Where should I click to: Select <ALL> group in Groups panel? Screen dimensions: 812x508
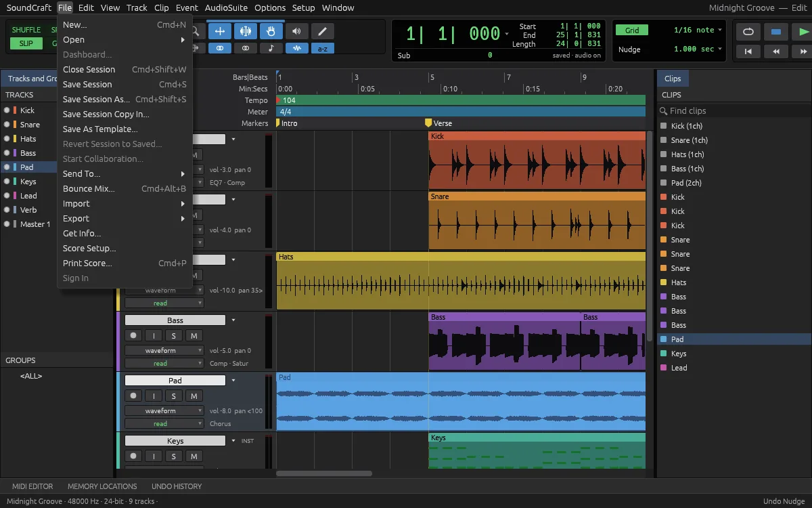(x=31, y=376)
